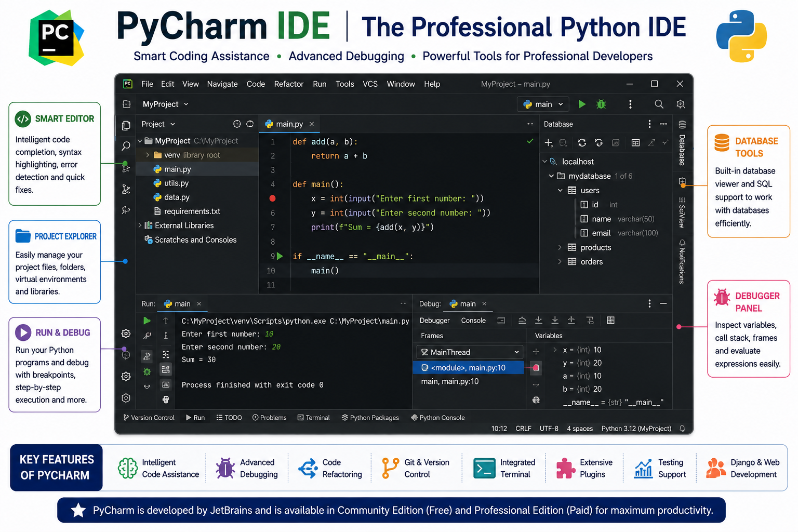
Task: Refresh the Database panel
Action: click(x=582, y=143)
